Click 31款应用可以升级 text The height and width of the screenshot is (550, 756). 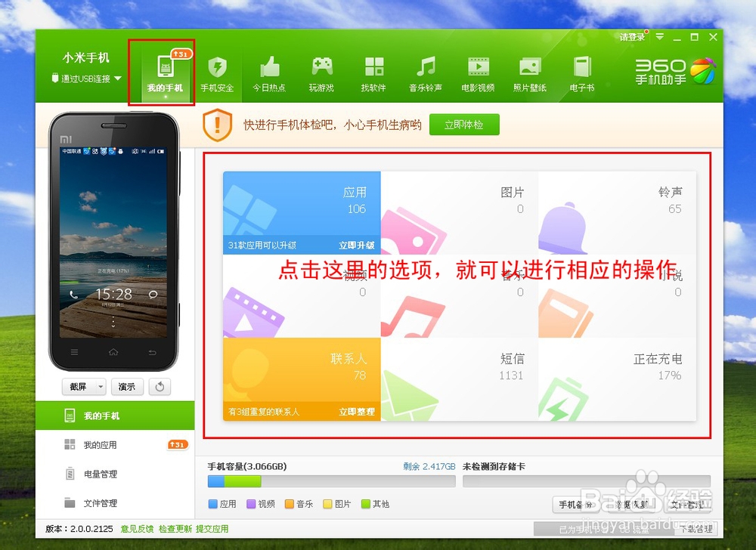(262, 245)
